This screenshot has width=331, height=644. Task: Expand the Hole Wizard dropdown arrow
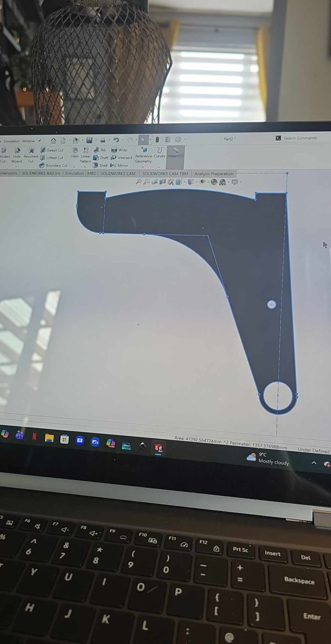coord(16,167)
